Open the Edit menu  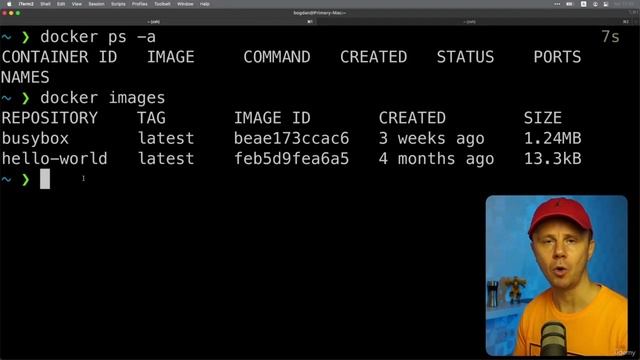61,4
